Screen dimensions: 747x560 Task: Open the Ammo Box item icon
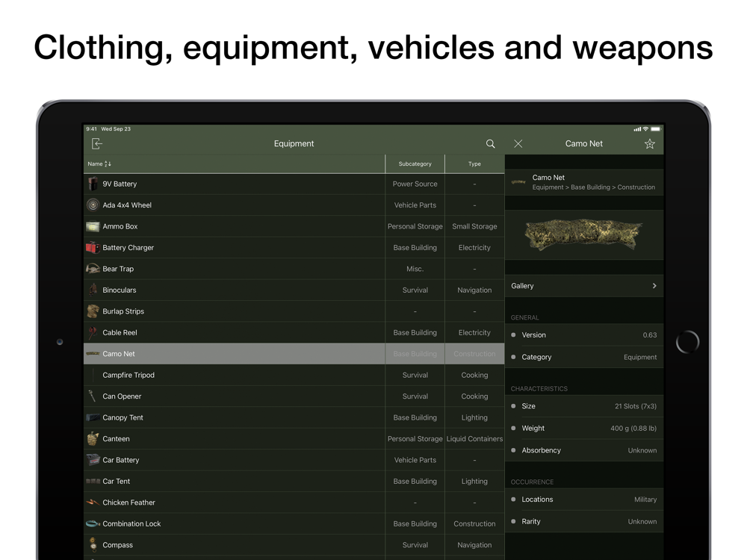pos(93,226)
